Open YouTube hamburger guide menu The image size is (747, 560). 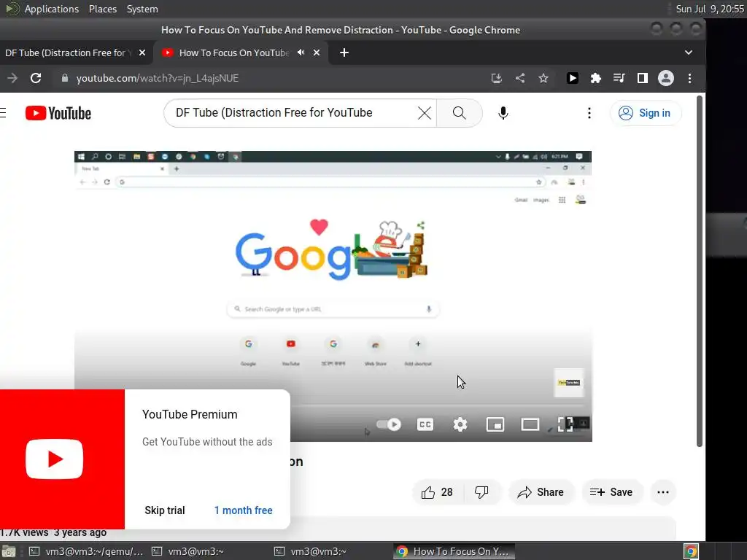click(3, 113)
